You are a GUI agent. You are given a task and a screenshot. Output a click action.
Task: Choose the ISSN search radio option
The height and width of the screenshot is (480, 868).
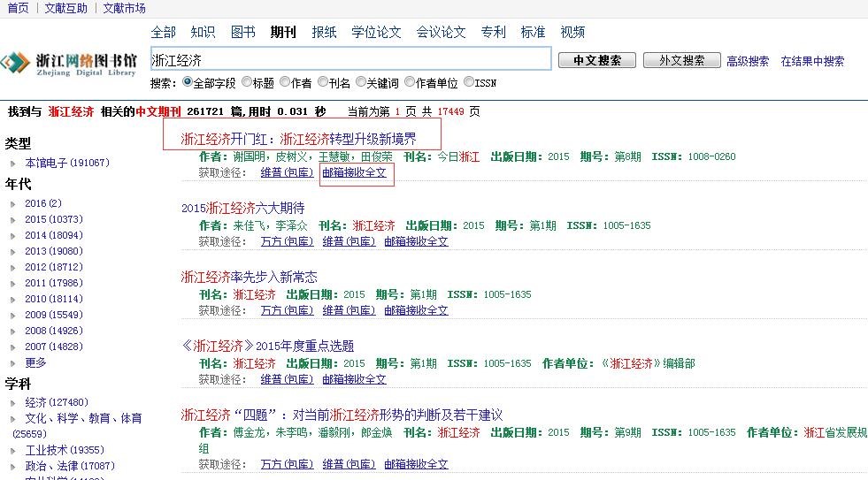click(x=469, y=82)
